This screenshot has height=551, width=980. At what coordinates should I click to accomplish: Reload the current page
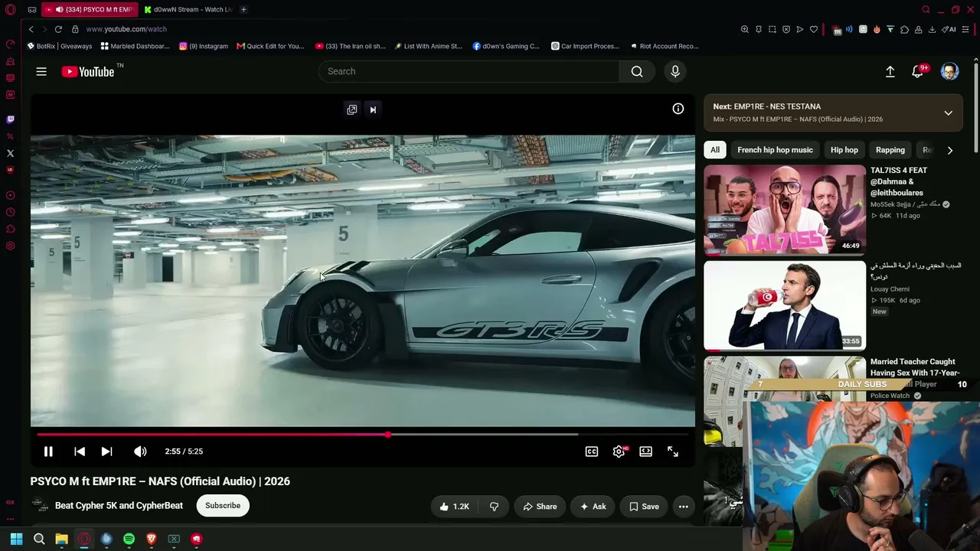(x=58, y=29)
